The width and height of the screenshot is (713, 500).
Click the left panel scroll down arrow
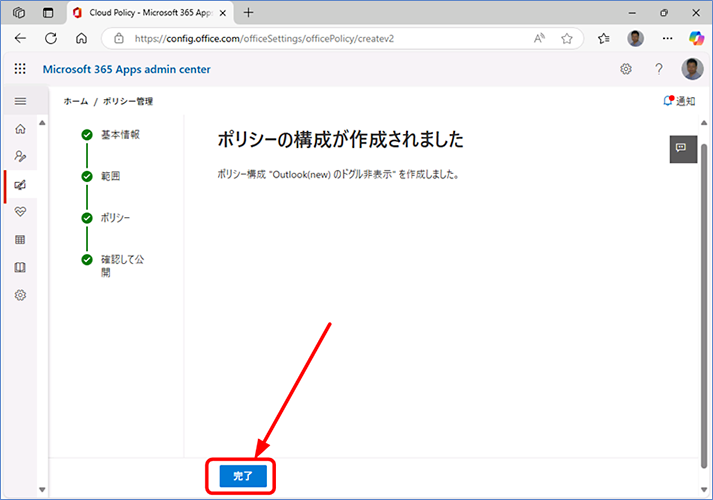coord(42,490)
